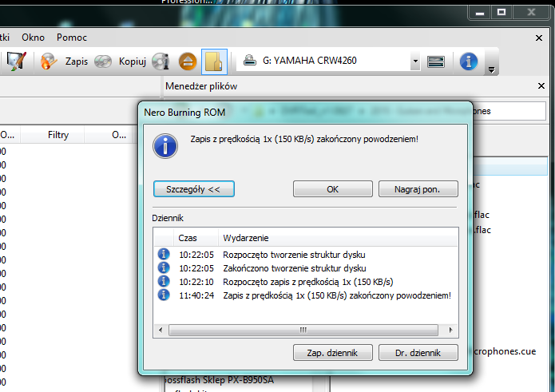Image resolution: width=555 pixels, height=392 pixels.
Task: Click the Zapis toolbar label
Action: [x=77, y=61]
